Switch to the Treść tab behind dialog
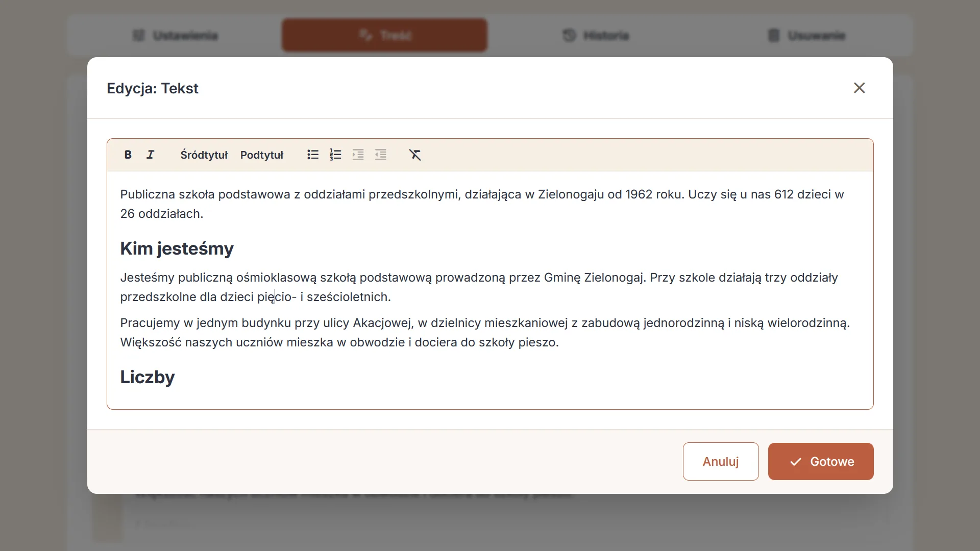This screenshot has height=551, width=980. coord(384,35)
